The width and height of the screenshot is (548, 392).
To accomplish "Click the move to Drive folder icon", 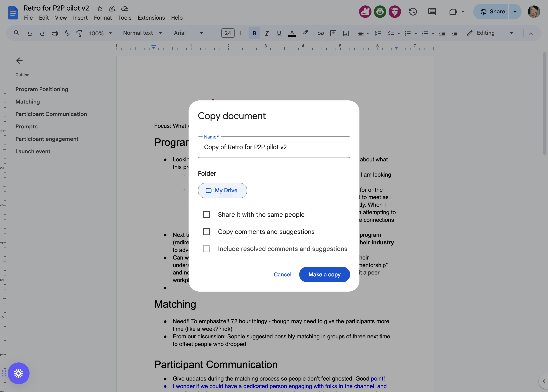I will coord(112,9).
